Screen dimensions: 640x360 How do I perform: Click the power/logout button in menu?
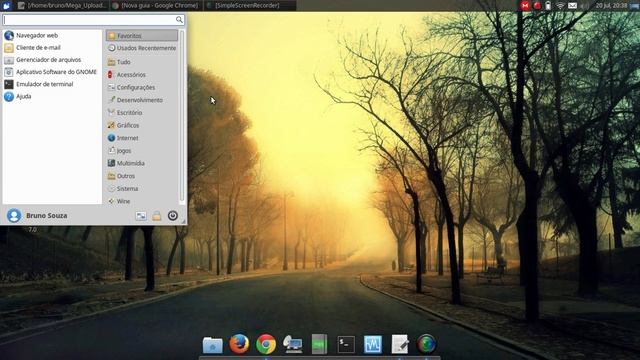point(173,216)
